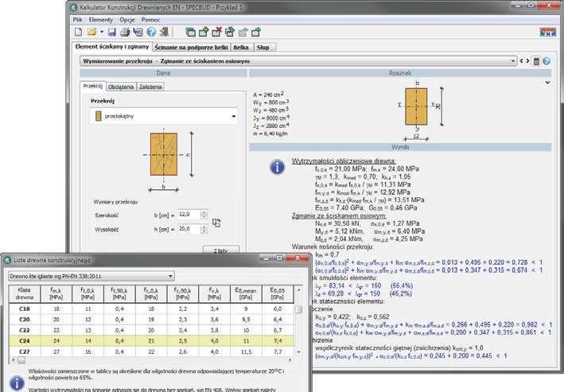Switch to the Belka tab

tap(241, 47)
